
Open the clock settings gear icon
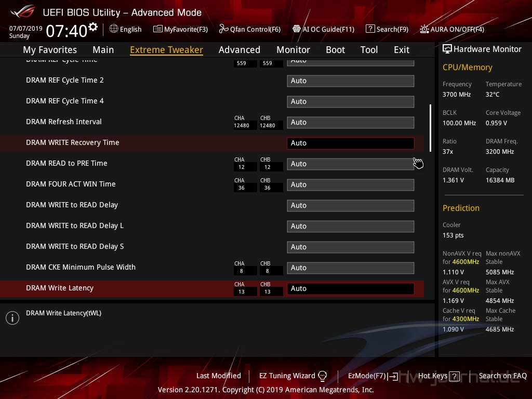(93, 26)
